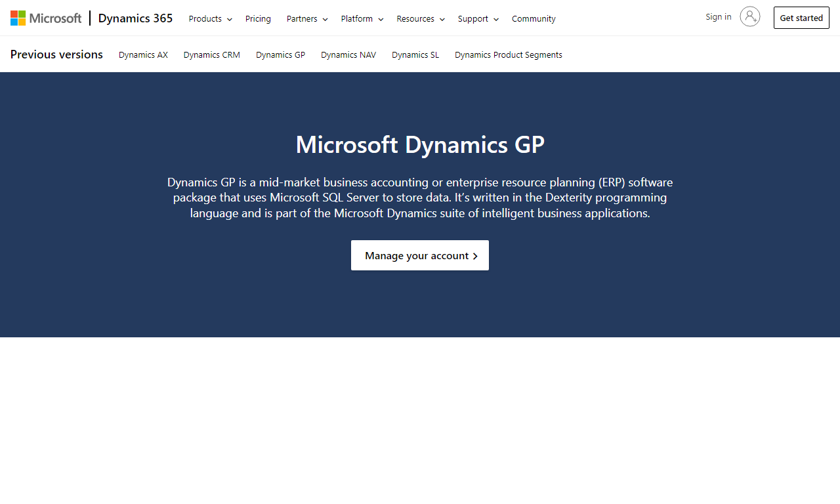Open the Dynamics CRM link

point(212,54)
